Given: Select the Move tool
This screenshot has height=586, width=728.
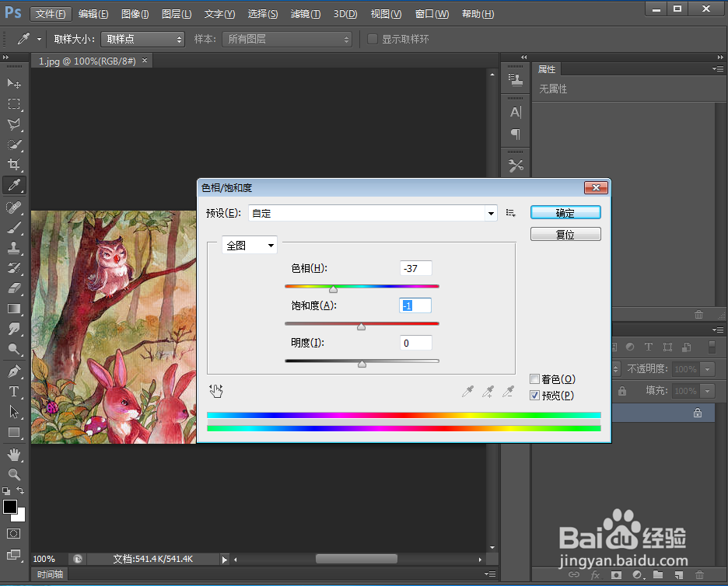Looking at the screenshot, I should click(14, 83).
